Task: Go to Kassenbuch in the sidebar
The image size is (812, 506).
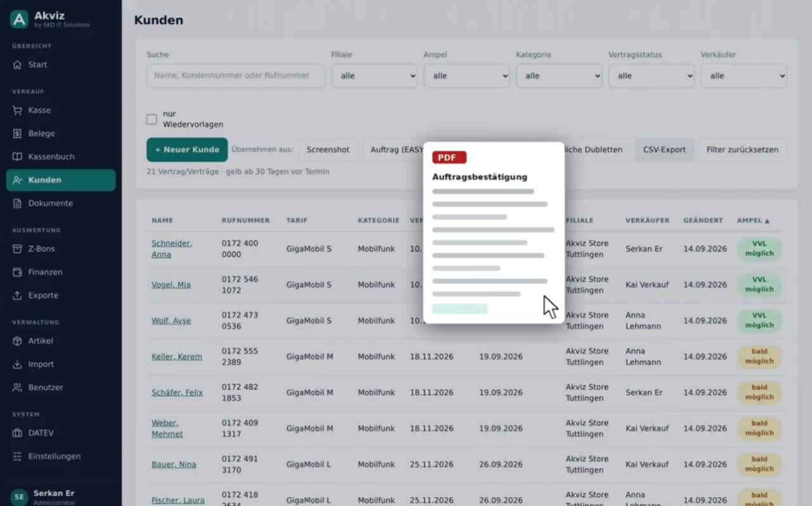Action: pos(61,157)
